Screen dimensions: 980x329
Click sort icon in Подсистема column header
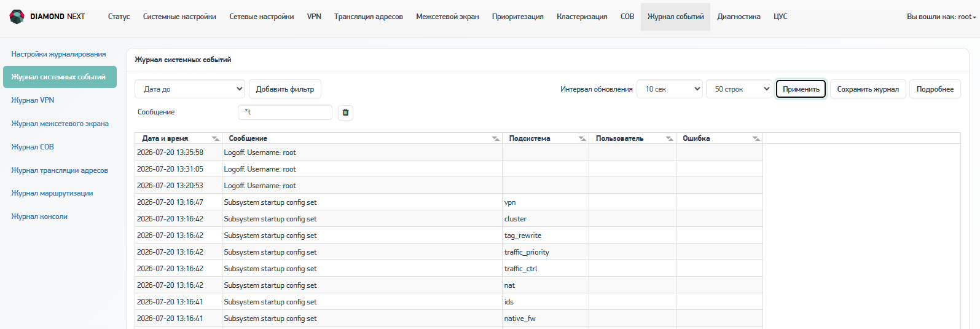coord(582,138)
